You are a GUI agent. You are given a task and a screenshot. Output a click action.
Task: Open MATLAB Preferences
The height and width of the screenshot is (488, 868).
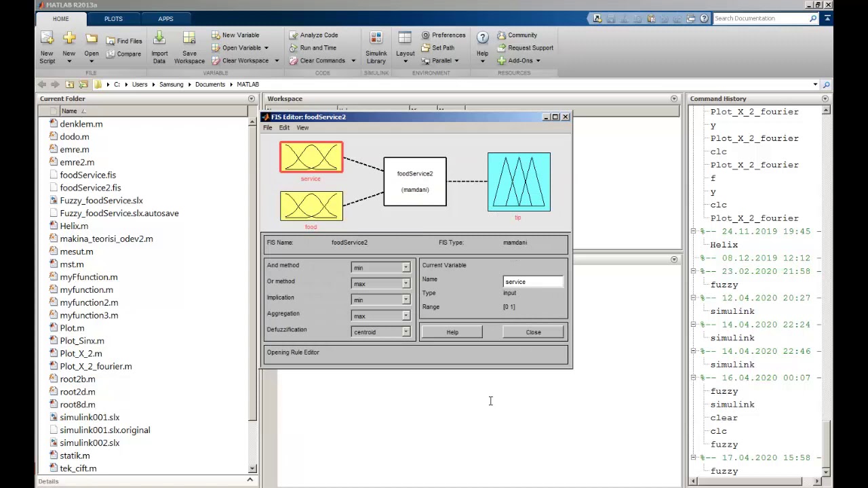[443, 35]
